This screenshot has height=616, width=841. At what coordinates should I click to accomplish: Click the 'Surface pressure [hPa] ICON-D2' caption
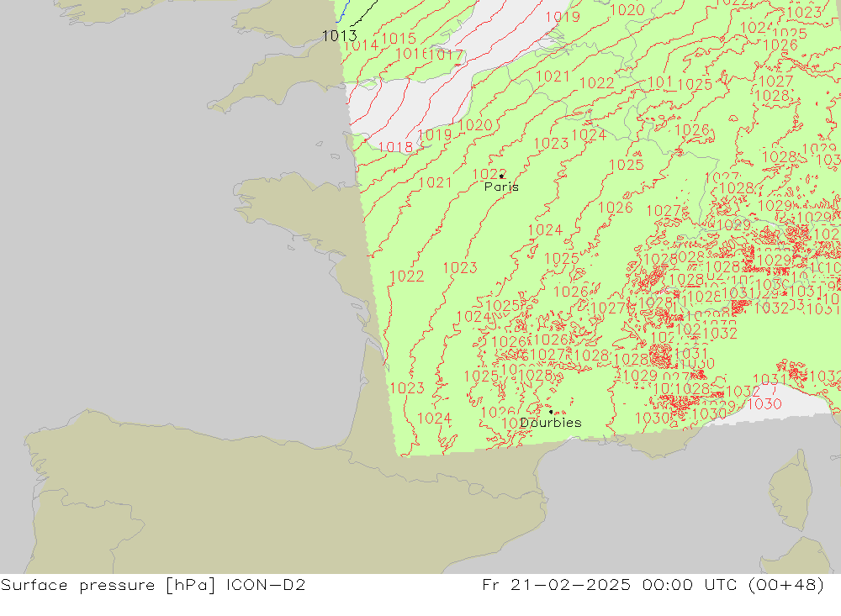click(x=153, y=584)
